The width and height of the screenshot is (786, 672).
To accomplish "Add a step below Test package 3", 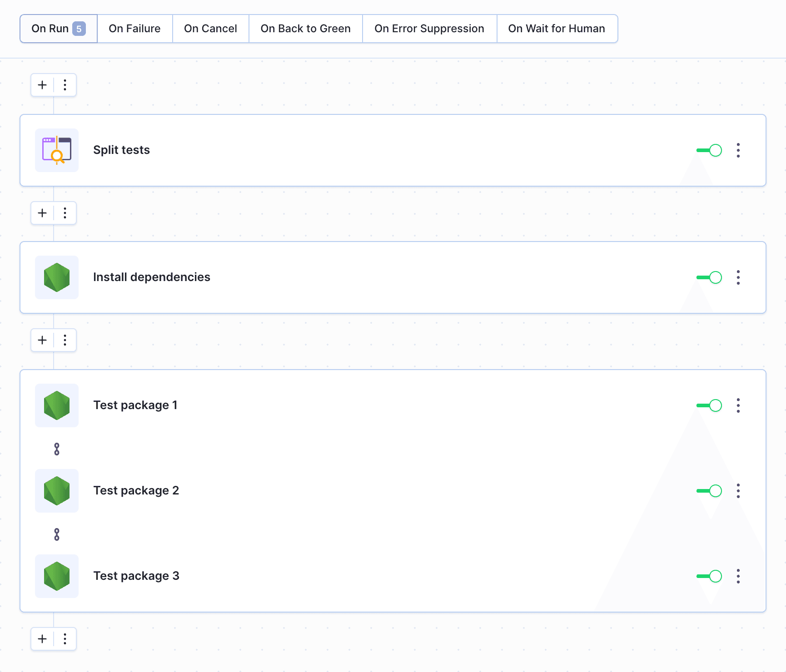I will click(42, 639).
